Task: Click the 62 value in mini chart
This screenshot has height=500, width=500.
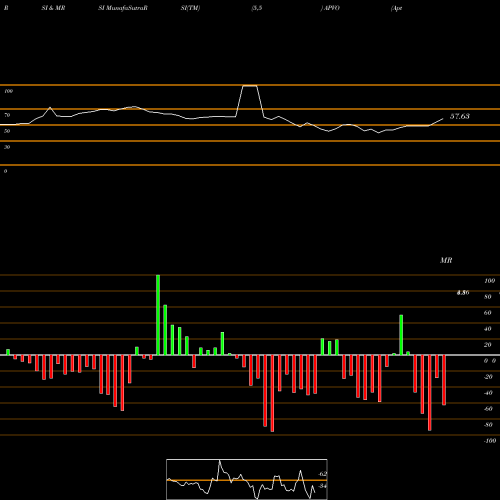Action: [x=323, y=474]
